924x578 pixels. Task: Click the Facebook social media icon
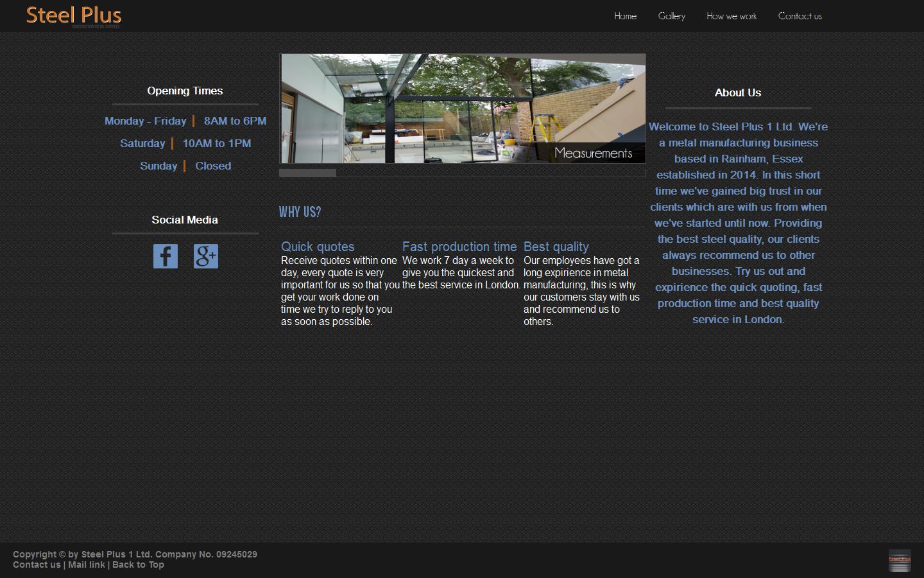click(x=165, y=256)
